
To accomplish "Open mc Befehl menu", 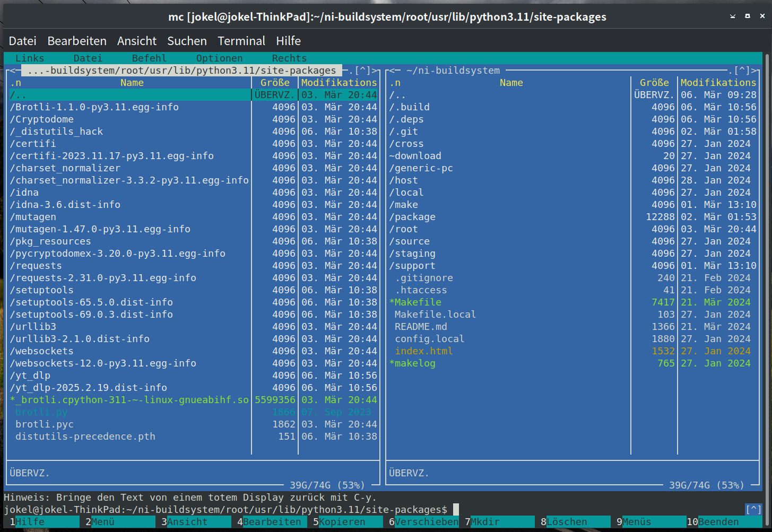I will click(149, 58).
